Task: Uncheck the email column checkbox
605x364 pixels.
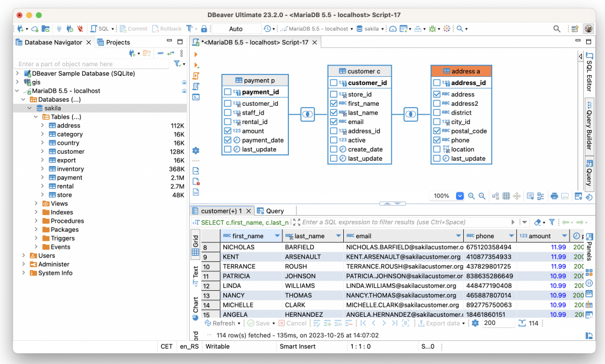Action: [334, 122]
